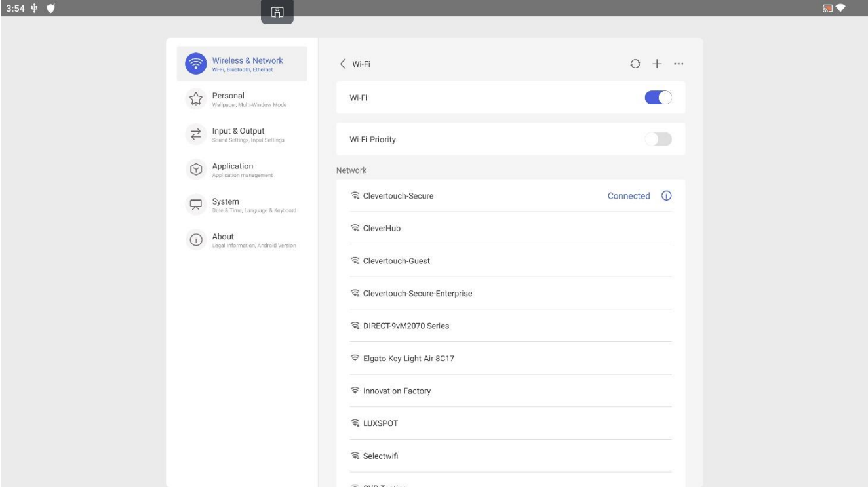This screenshot has height=487, width=868.
Task: Click the signal icon beside Clevertouch-Guest
Action: pyautogui.click(x=355, y=261)
